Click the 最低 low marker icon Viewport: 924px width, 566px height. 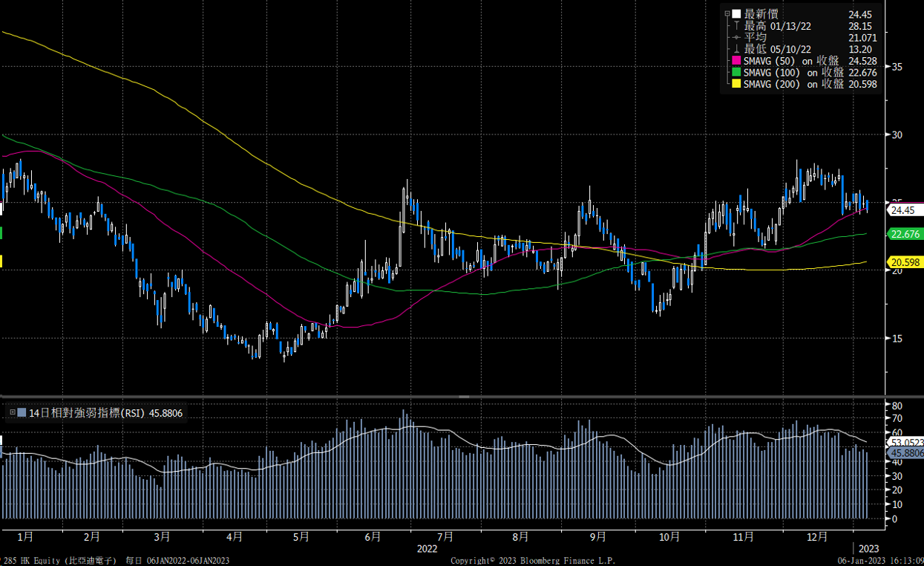coord(735,49)
